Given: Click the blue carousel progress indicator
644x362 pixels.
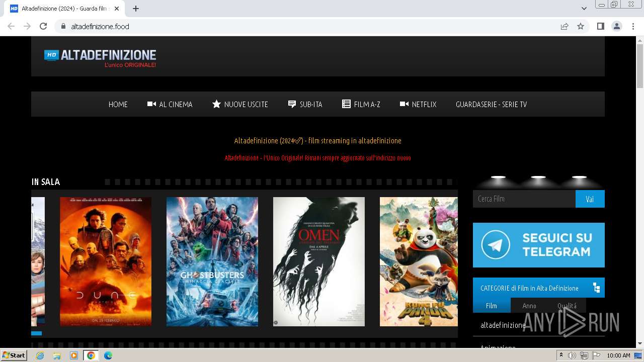Looking at the screenshot, I should pyautogui.click(x=37, y=333).
